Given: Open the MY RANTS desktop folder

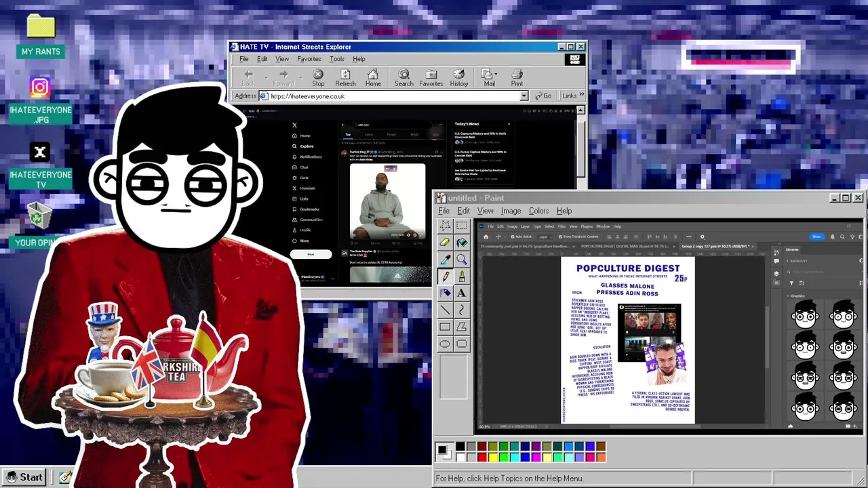Looking at the screenshot, I should (41, 37).
